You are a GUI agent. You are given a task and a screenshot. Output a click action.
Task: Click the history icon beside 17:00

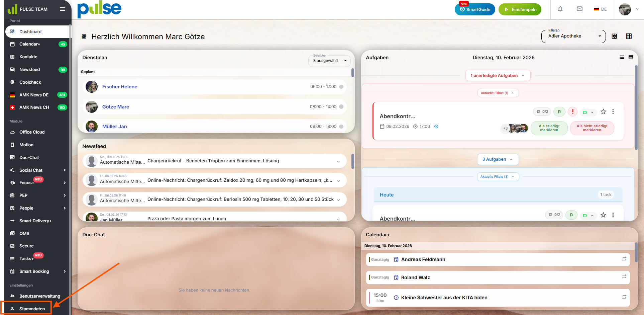[x=436, y=127]
